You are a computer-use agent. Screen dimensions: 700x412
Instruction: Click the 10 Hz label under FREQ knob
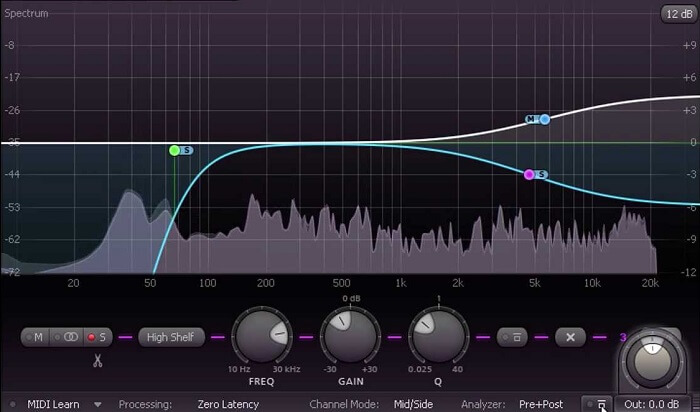click(x=239, y=369)
